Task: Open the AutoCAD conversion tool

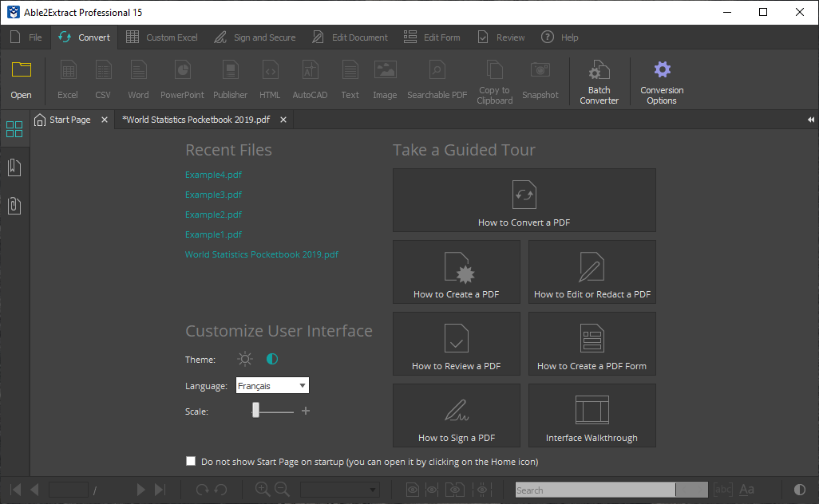Action: click(310, 78)
